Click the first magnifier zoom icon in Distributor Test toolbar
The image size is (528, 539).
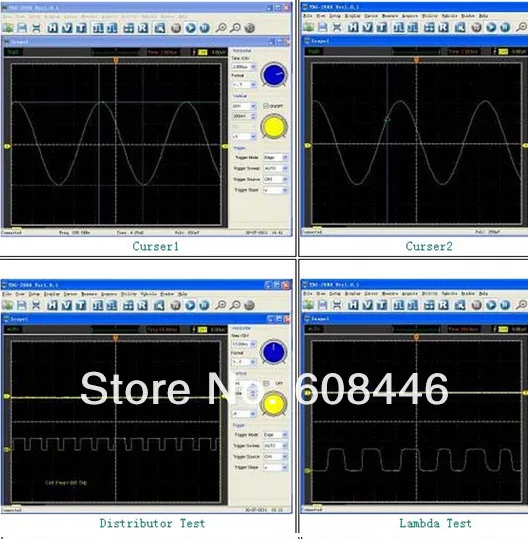pyautogui.click(x=221, y=305)
